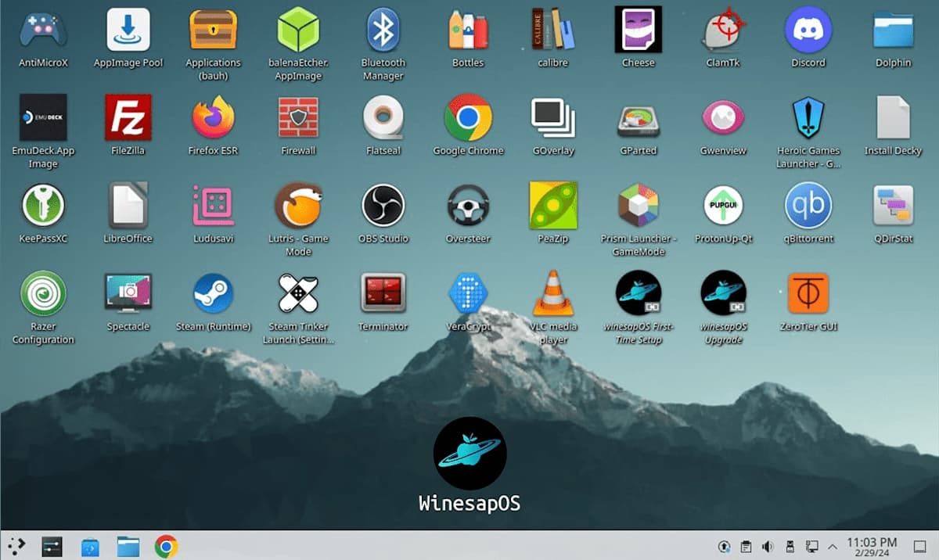This screenshot has width=939, height=560.
Task: Open the Dolphin file manager in taskbar
Action: coord(128,546)
